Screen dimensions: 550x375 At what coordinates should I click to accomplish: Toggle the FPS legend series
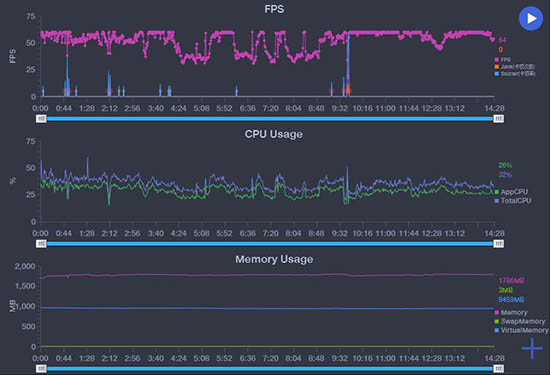coord(503,60)
